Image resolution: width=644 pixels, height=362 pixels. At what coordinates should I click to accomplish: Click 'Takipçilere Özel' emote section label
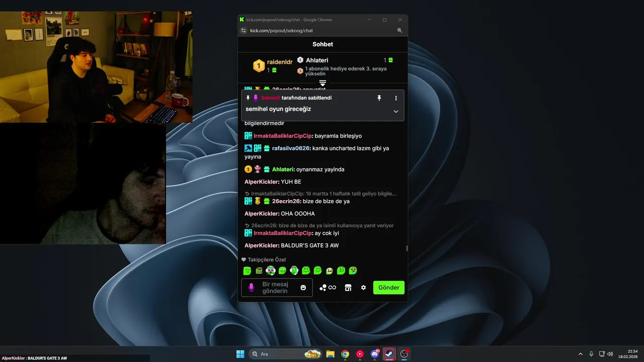(x=267, y=260)
